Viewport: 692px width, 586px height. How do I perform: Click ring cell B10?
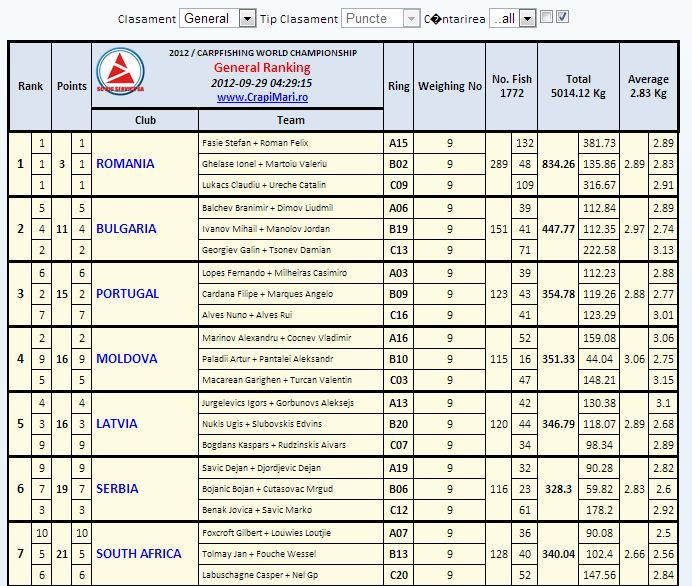pos(399,359)
